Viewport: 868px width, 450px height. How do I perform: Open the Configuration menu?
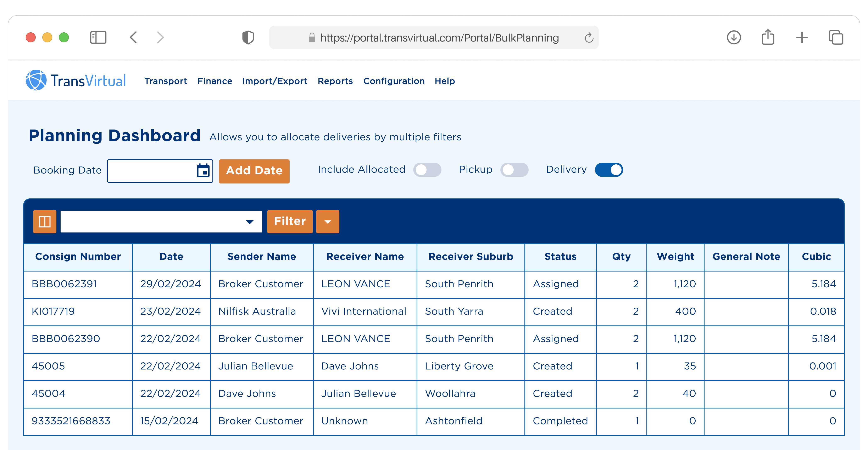point(394,81)
